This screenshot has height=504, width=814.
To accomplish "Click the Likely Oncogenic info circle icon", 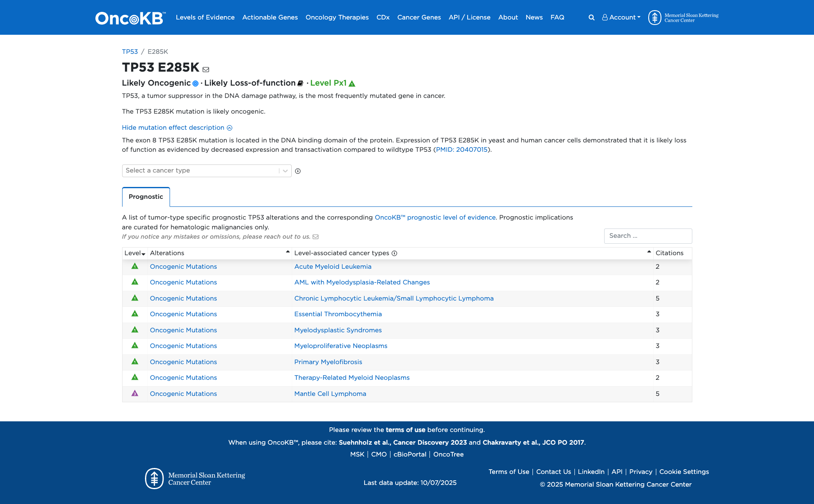I will pos(195,84).
